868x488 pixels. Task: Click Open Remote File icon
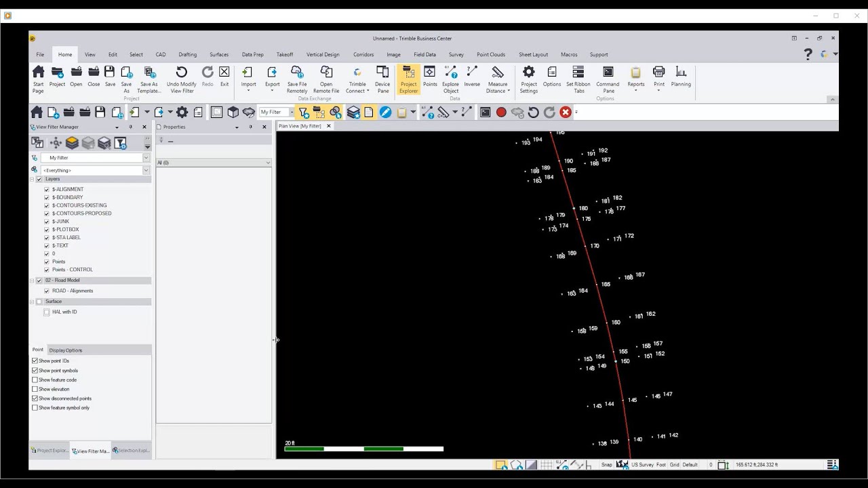326,79
